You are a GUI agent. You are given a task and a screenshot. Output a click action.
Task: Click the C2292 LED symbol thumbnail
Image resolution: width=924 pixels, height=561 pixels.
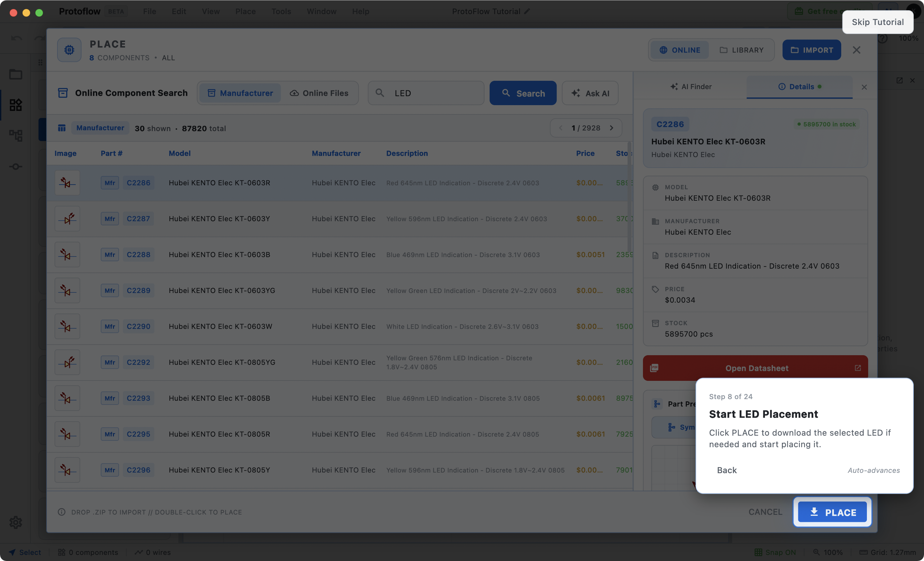pyautogui.click(x=67, y=362)
